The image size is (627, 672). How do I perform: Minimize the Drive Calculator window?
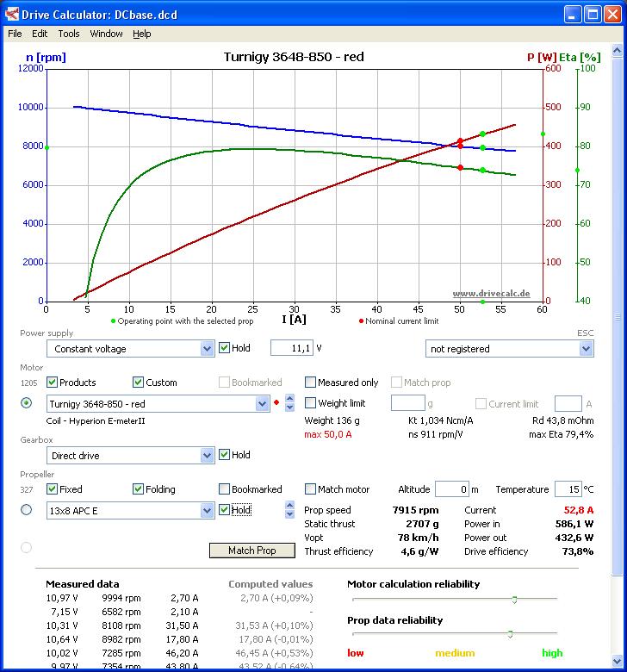(572, 15)
